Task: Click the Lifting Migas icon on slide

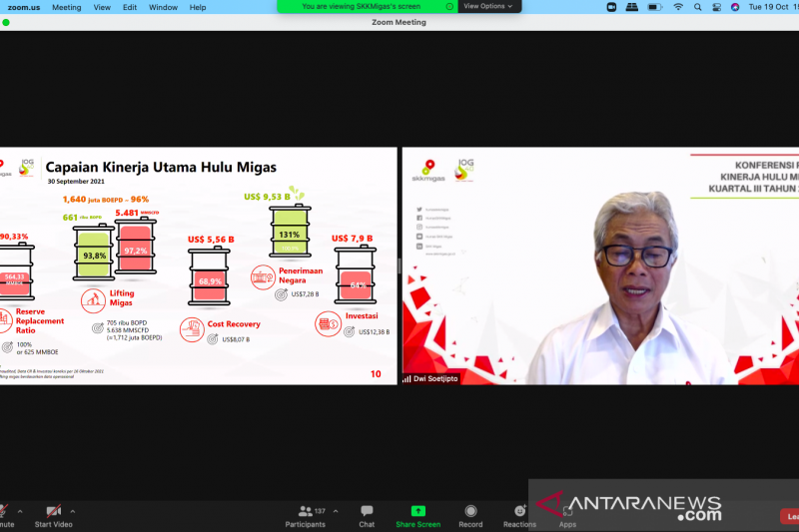Action: (93, 300)
